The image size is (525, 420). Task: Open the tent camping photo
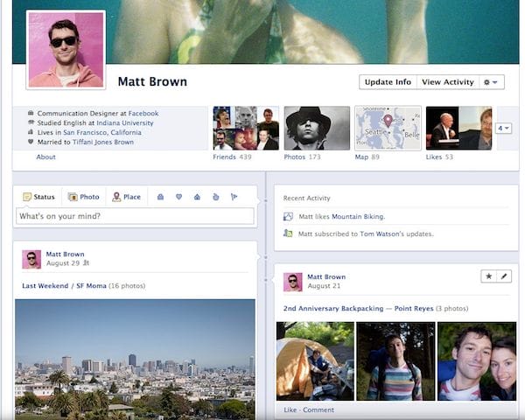pos(315,361)
